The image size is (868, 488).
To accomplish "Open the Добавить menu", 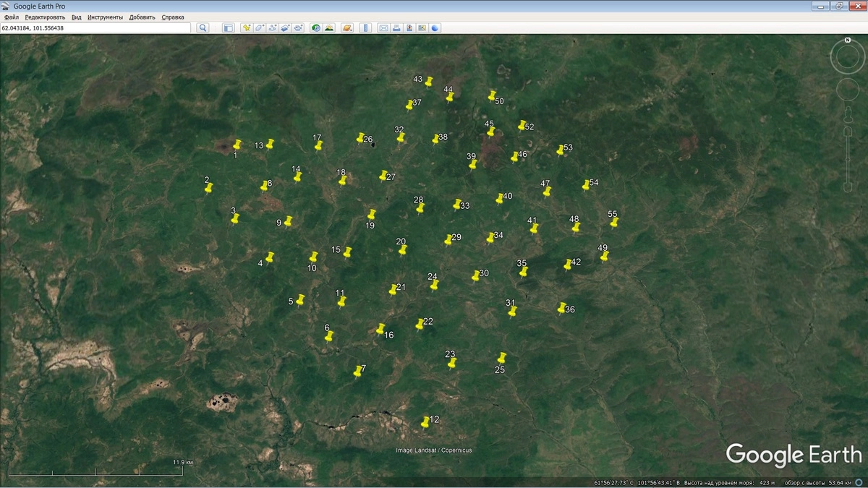I will [x=142, y=17].
